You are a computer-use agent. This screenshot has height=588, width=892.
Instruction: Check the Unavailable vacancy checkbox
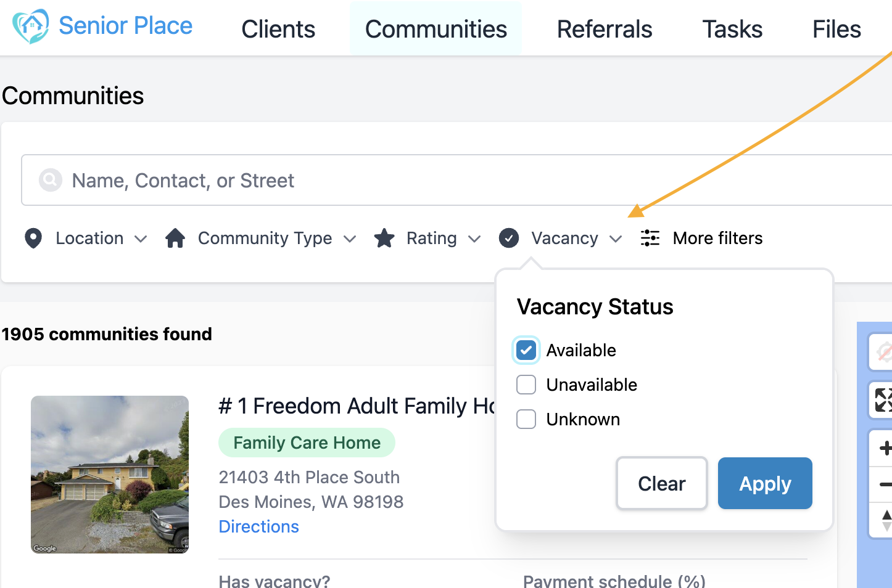click(x=526, y=385)
